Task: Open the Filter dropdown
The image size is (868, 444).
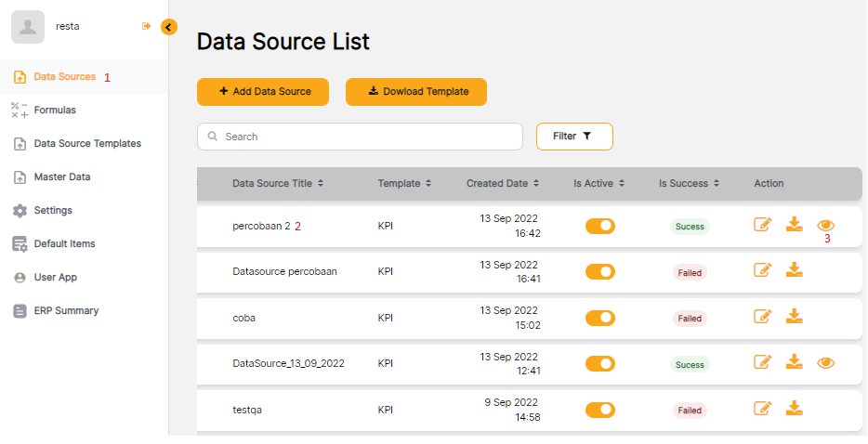Action: pos(573,137)
